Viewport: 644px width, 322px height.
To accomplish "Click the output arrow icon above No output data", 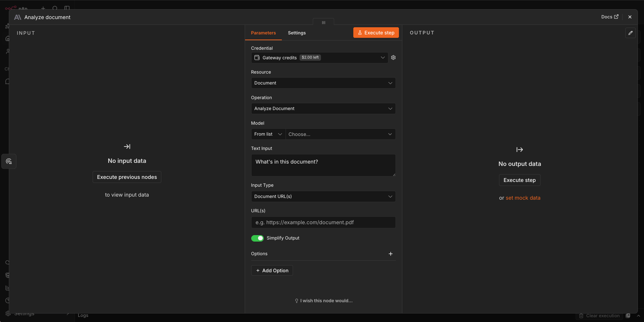I will click(519, 150).
